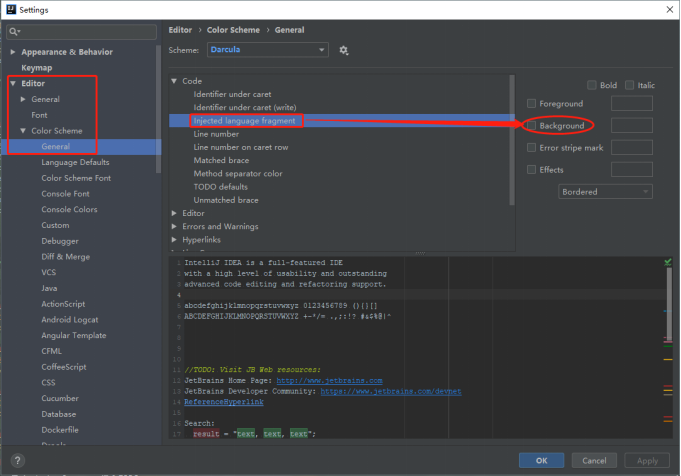
Task: Expand Appearance & Behavior section
Action: tap(13, 52)
